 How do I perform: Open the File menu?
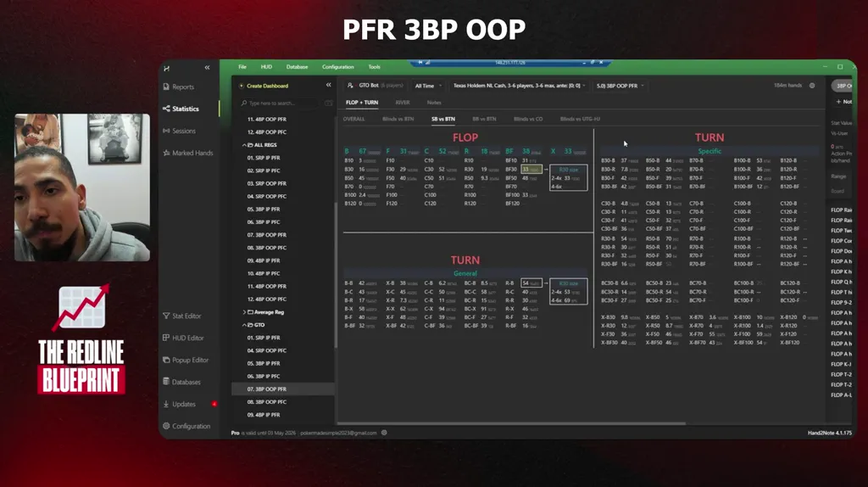[x=242, y=67]
